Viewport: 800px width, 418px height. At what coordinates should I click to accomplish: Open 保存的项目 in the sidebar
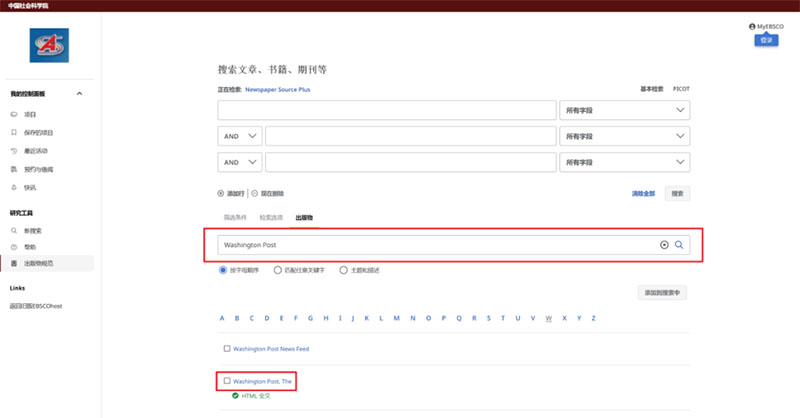[38, 132]
